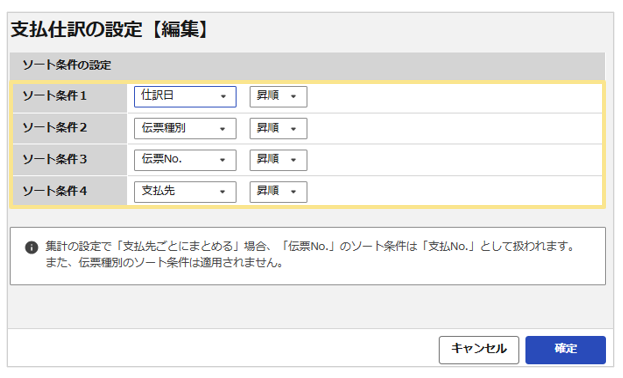Open the ソート条件1 field dropdown showing 仕訳日
Screen dimensions: 623x378
(185, 97)
